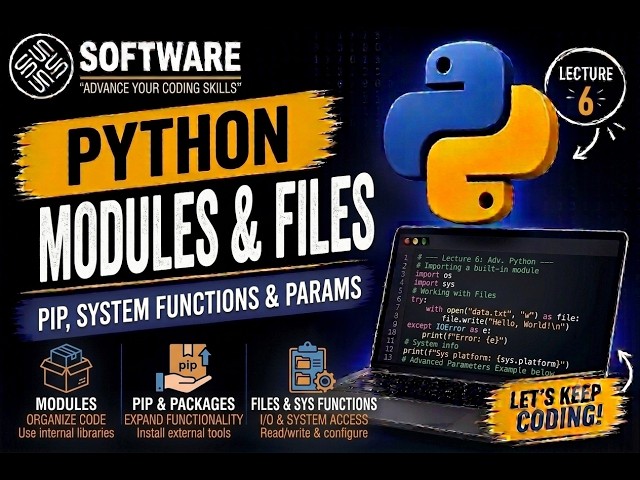This screenshot has width=640, height=480.
Task: Click the yellow dot in the laptop editor window
Action: pyautogui.click(x=416, y=242)
